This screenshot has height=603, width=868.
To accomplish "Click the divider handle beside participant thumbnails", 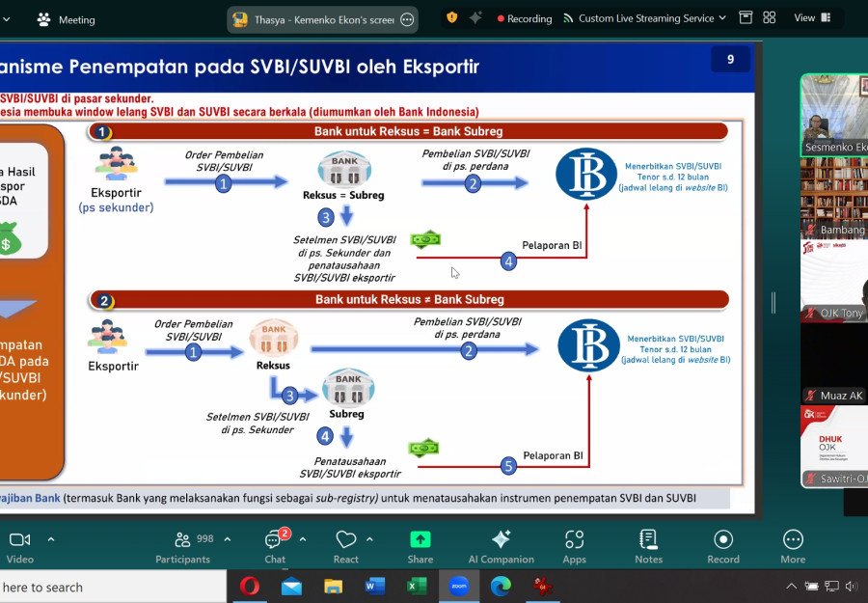I will (773, 302).
